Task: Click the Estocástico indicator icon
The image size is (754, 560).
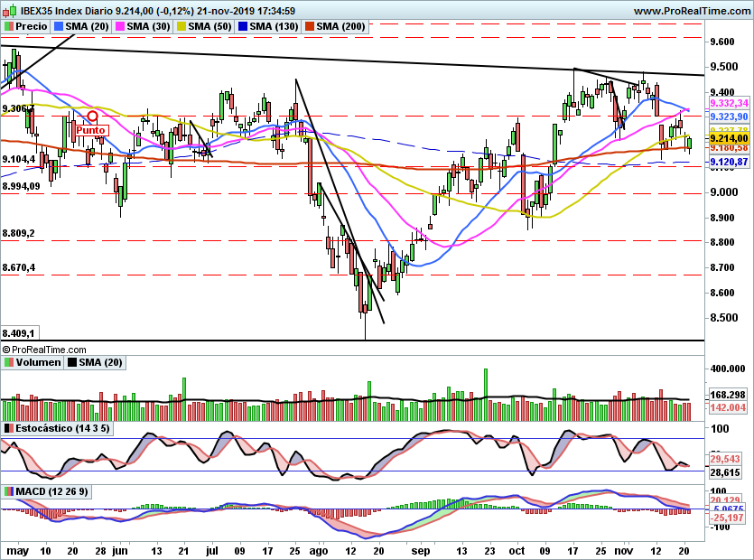Action: coord(9,427)
